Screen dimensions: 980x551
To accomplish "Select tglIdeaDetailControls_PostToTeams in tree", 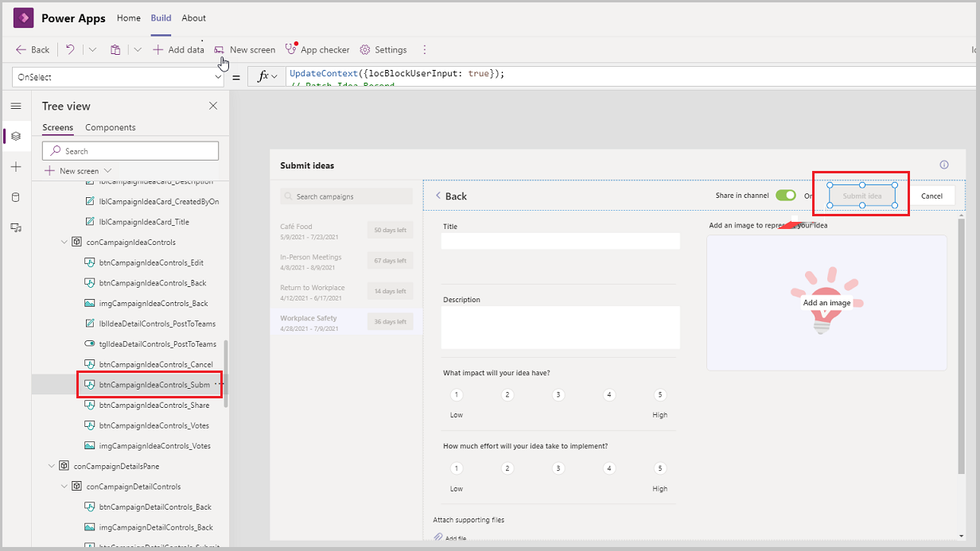I will point(150,344).
